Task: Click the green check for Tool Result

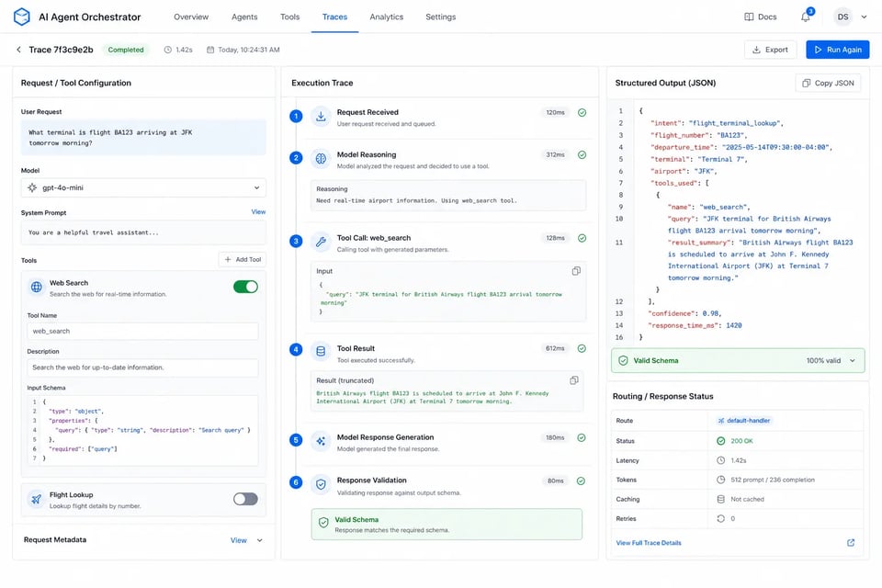Action: tap(582, 348)
